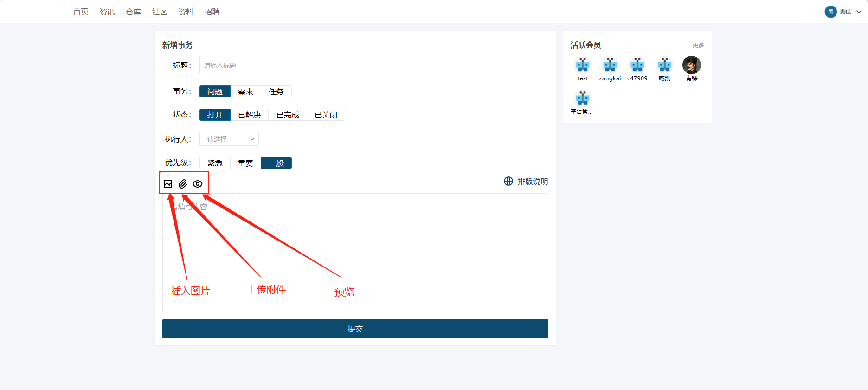Select 需求 as the issue type
The height and width of the screenshot is (390, 868).
(245, 92)
